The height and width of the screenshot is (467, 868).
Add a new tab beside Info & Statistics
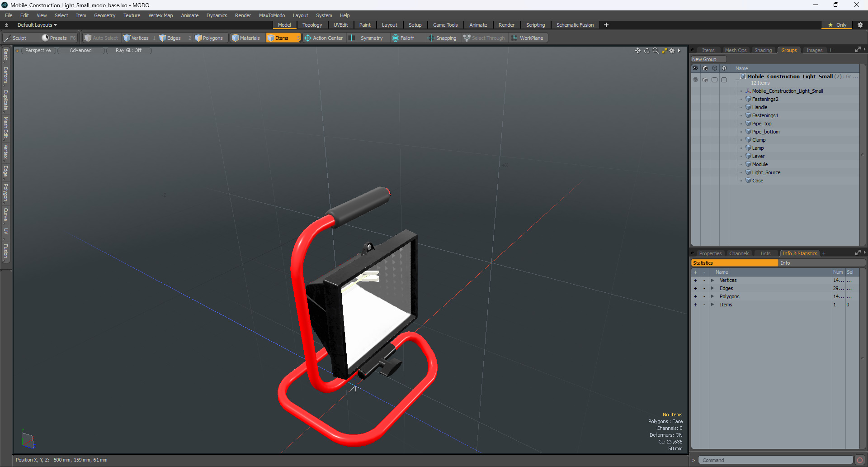(824, 253)
